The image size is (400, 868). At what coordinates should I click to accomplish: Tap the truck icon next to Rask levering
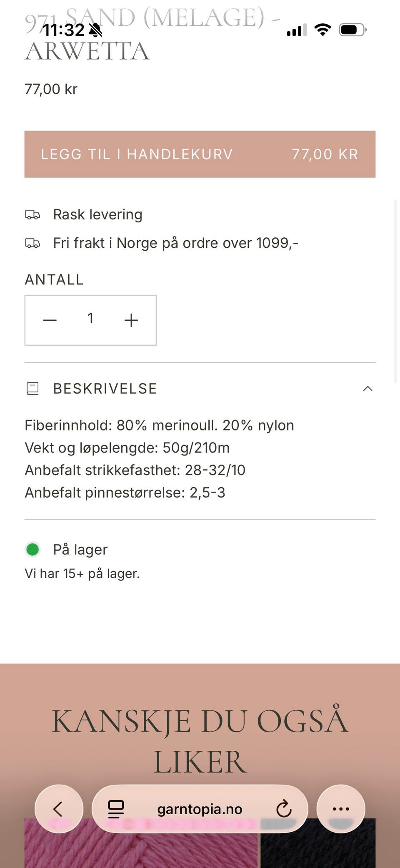(32, 215)
